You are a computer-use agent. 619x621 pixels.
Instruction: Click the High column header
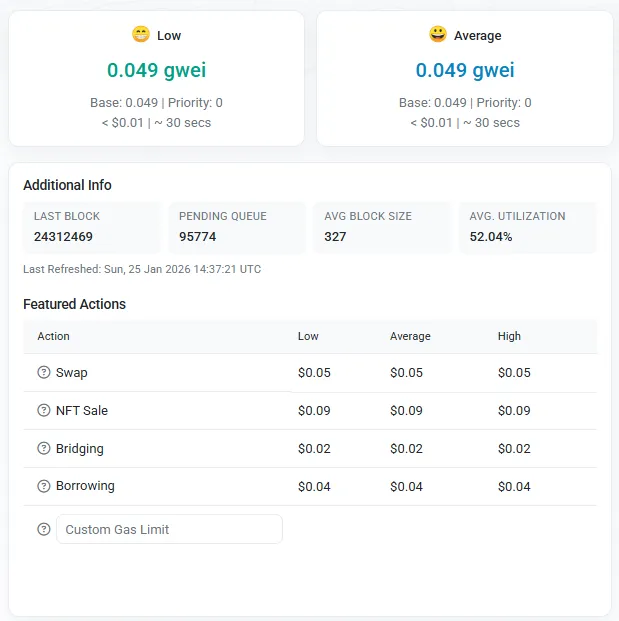pyautogui.click(x=509, y=336)
